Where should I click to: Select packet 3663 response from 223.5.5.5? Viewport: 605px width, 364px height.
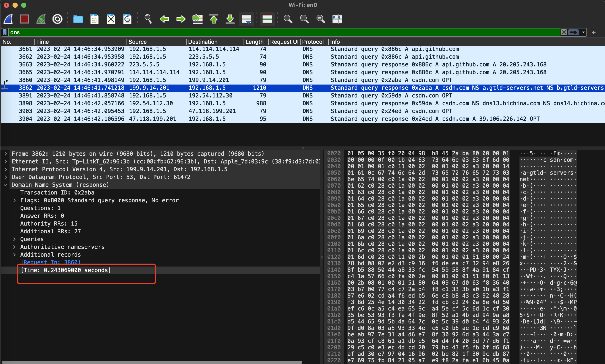(302, 64)
